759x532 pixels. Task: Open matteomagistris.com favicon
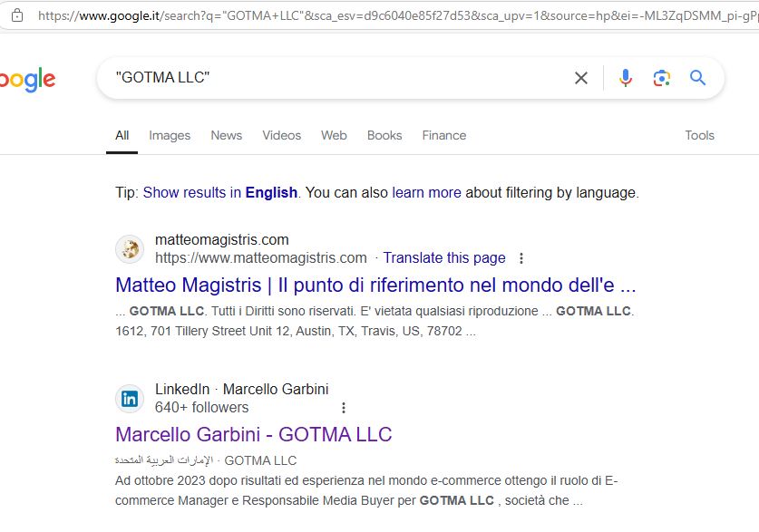(130, 249)
